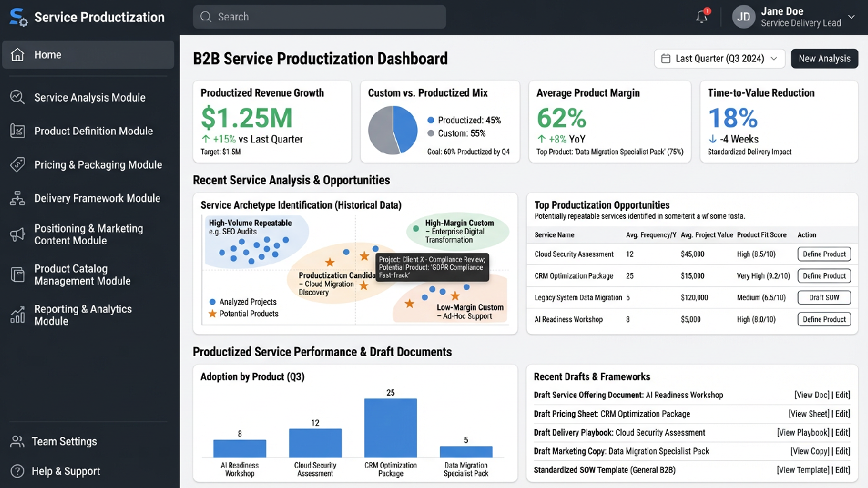The height and width of the screenshot is (488, 868).
Task: Define Product for Cloud Security Assessment
Action: tap(824, 254)
